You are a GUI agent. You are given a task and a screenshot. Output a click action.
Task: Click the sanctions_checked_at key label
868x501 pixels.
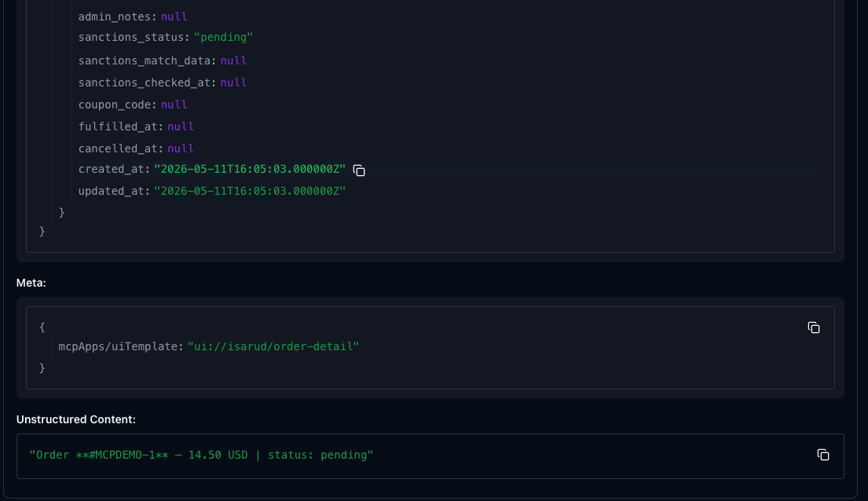pyautogui.click(x=145, y=82)
